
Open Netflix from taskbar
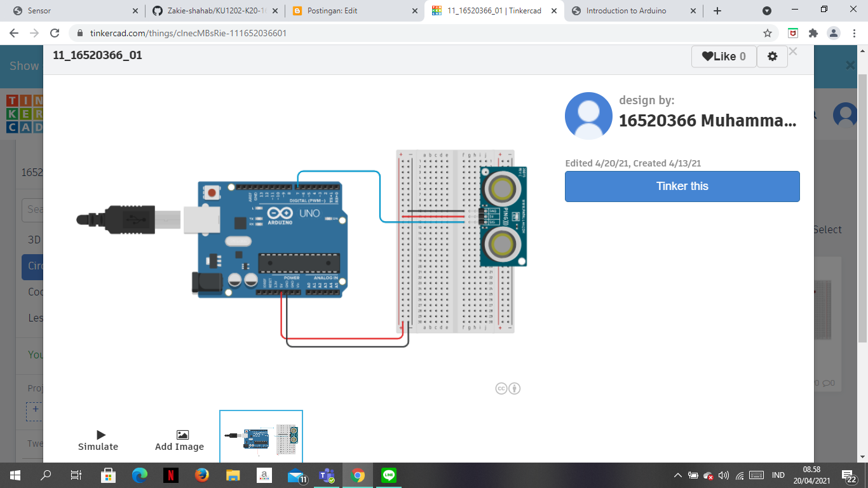171,475
